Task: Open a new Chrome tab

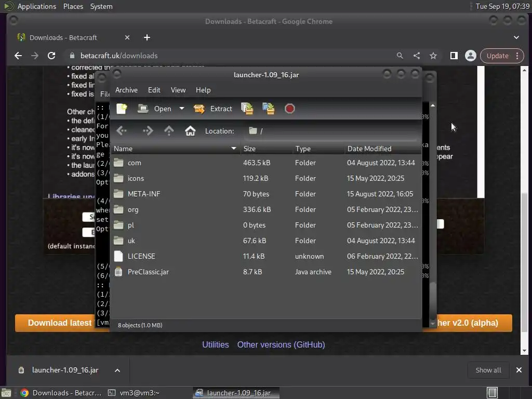Action: [x=147, y=37]
